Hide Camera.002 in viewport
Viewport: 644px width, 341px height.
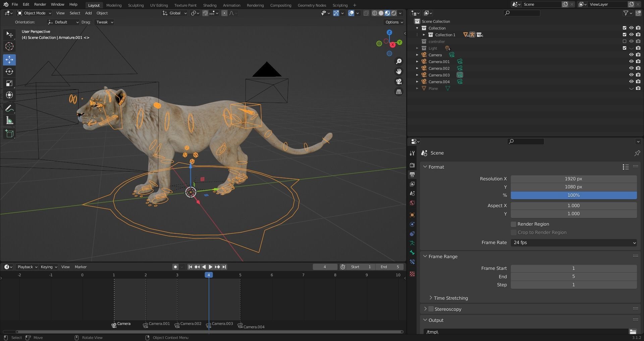(631, 68)
